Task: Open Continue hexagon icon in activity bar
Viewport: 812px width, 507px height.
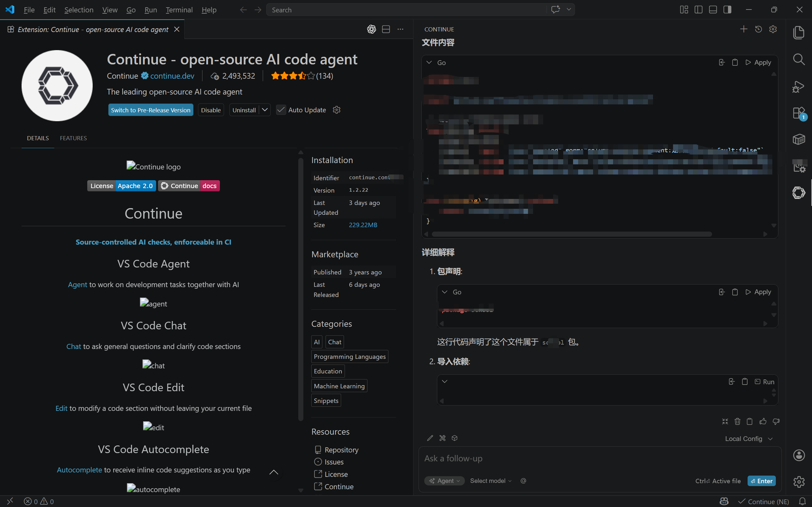Action: [799, 193]
